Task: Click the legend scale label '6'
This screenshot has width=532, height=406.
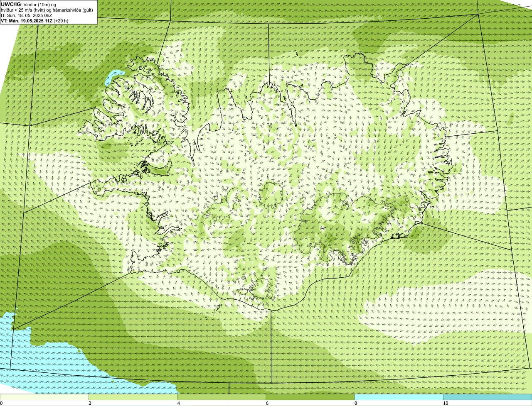Action: [267, 403]
